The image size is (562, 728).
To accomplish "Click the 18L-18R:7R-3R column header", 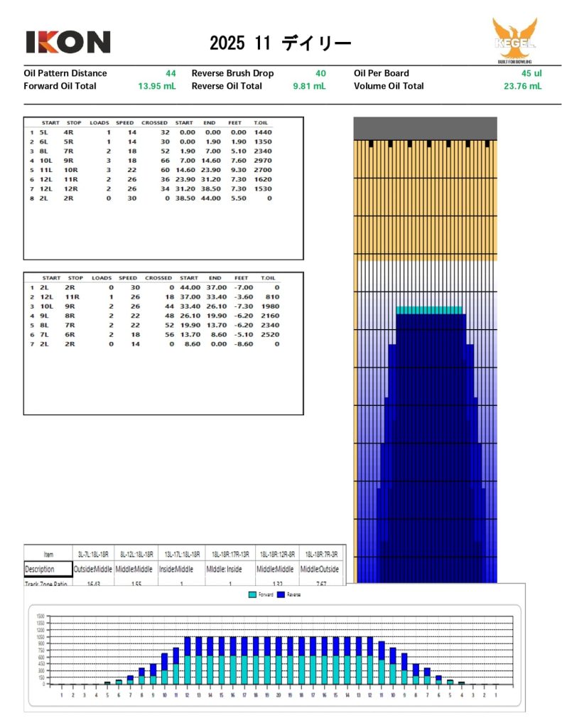I will 322,554.
